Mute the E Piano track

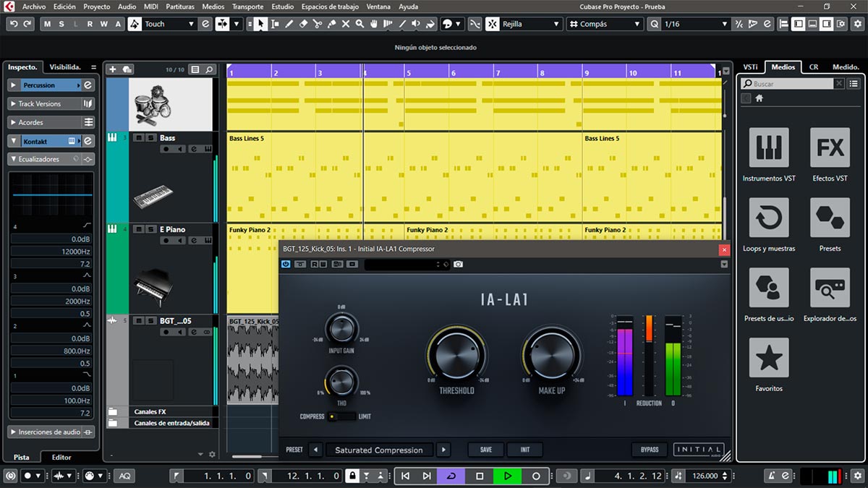[x=139, y=229]
